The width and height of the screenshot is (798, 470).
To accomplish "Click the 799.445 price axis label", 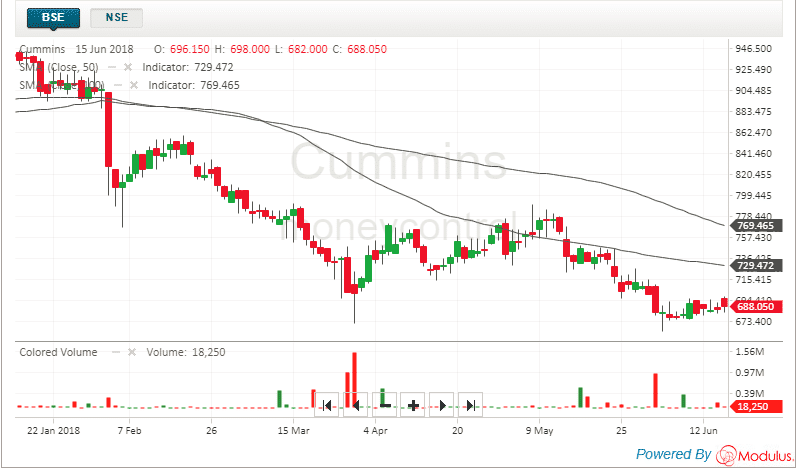I will pyautogui.click(x=753, y=196).
